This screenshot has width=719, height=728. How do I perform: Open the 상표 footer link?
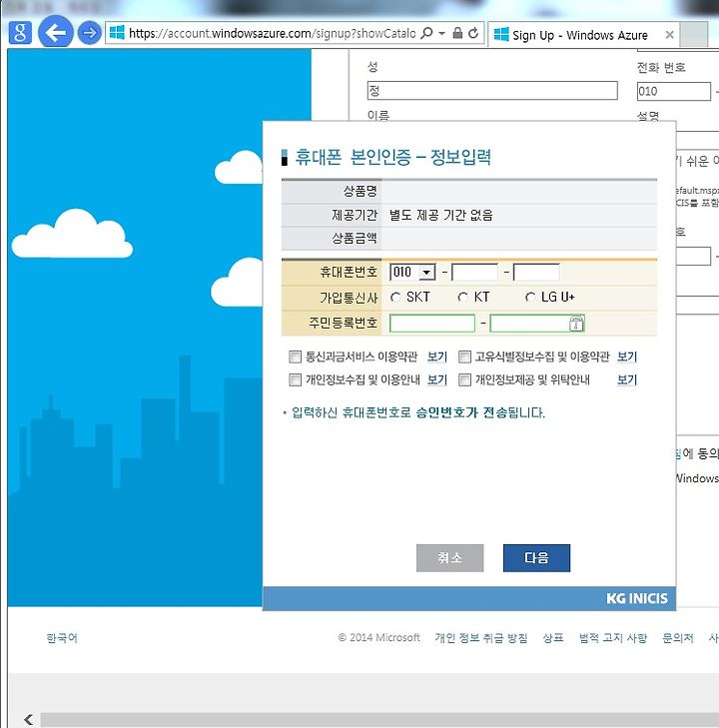pyautogui.click(x=553, y=638)
